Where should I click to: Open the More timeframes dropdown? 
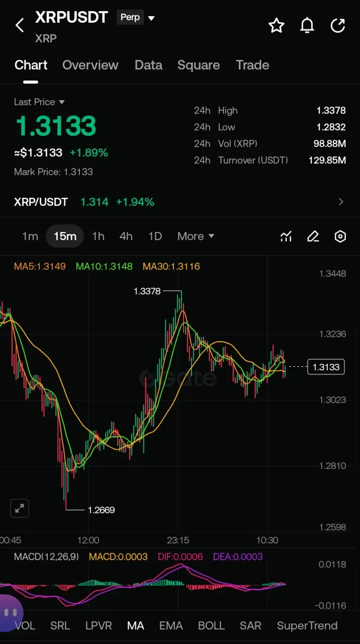pos(196,236)
